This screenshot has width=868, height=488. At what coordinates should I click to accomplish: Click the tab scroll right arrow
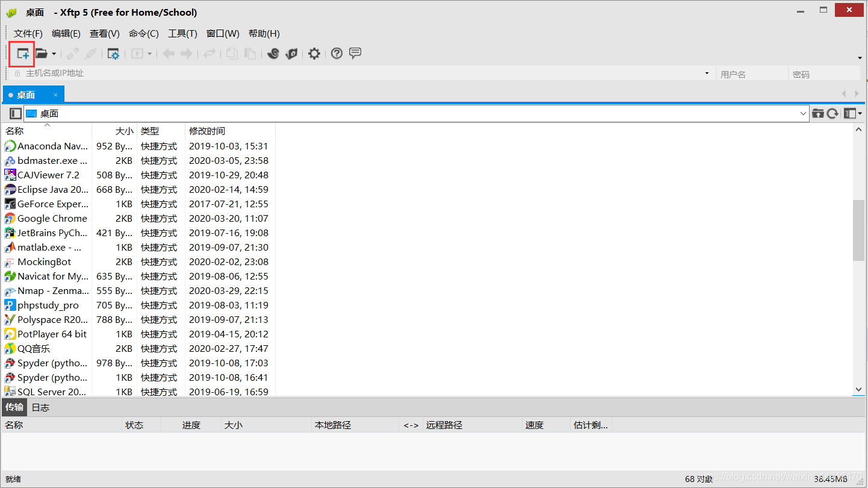tap(858, 93)
